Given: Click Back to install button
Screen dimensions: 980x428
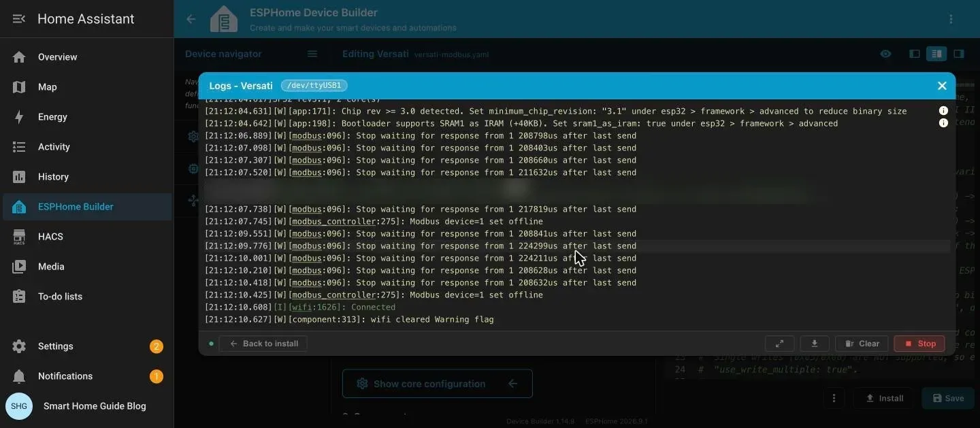Looking at the screenshot, I should click(263, 344).
